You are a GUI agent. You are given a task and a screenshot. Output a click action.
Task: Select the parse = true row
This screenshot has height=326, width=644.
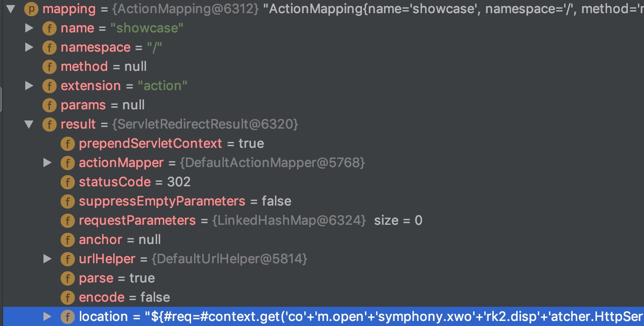(x=324, y=278)
